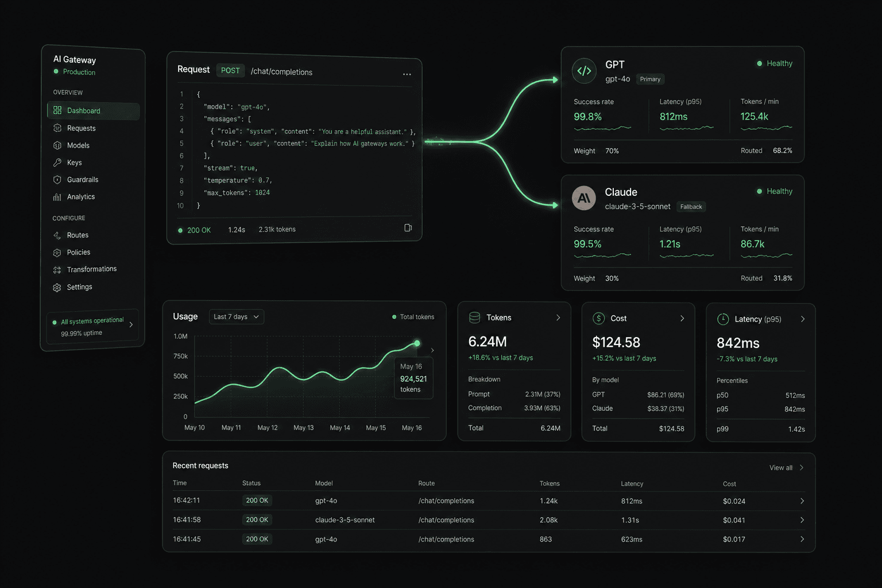Click the GPT code brackets icon
This screenshot has height=588, width=882.
point(584,71)
